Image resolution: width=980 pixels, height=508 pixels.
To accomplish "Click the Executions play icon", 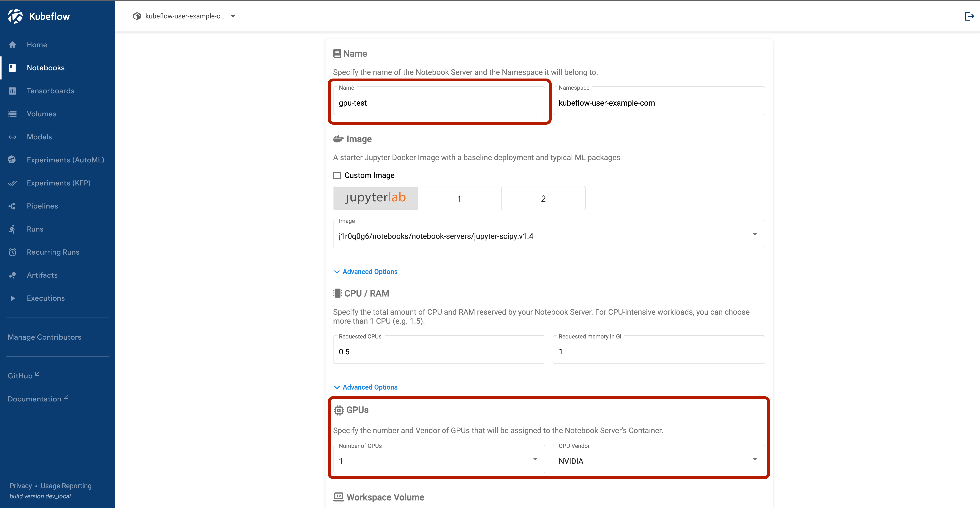I will tap(12, 298).
